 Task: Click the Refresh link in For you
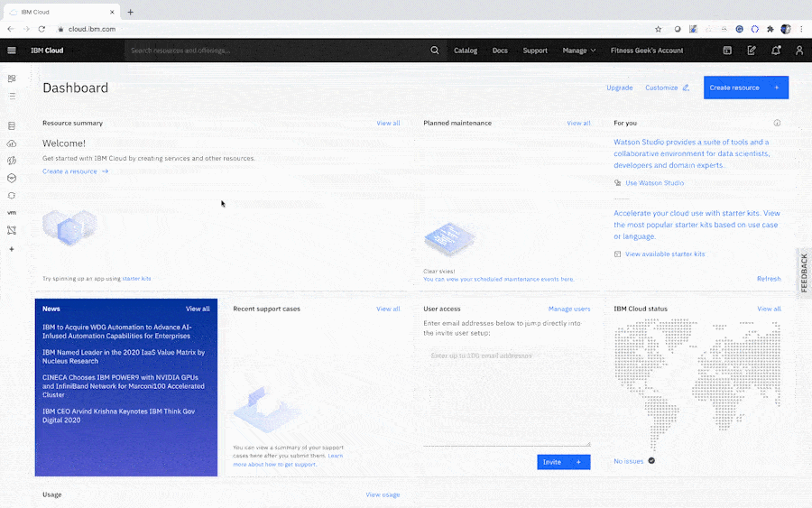point(769,279)
